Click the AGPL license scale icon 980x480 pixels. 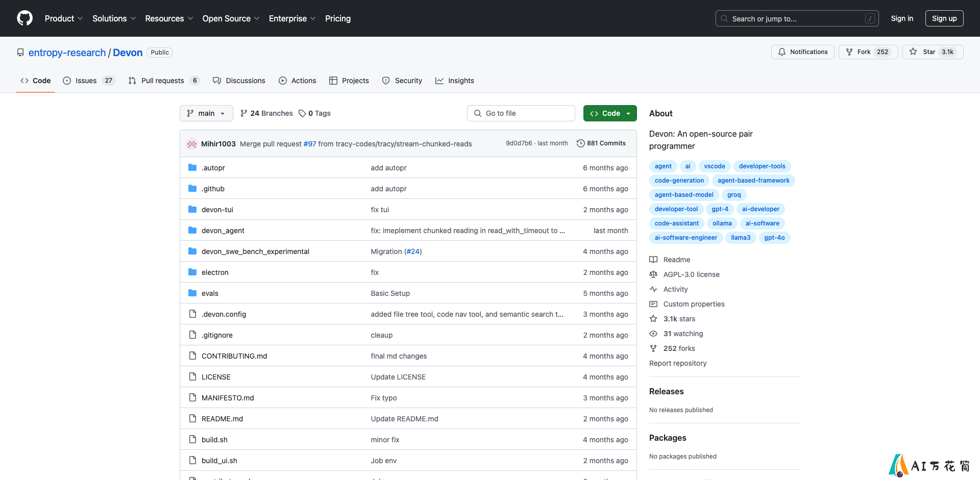[x=653, y=274]
